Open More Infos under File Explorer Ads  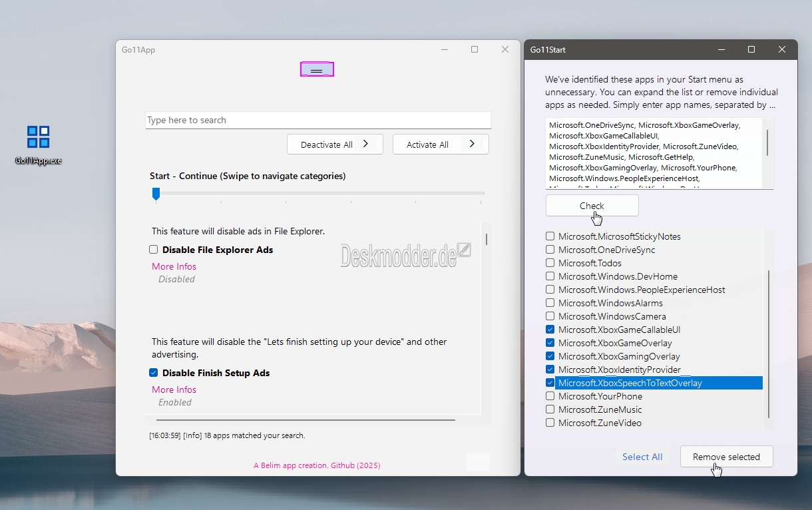pos(174,266)
